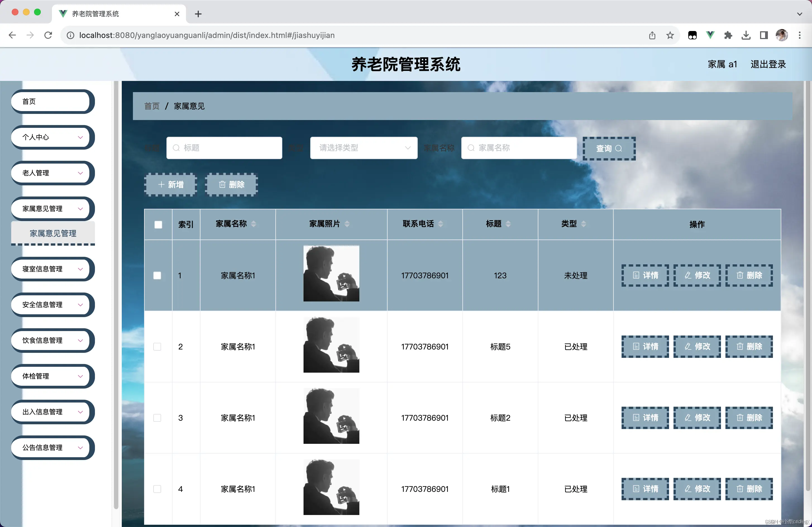Click the 退出登录 logout link
Screen dimensions: 812x527
pos(768,64)
